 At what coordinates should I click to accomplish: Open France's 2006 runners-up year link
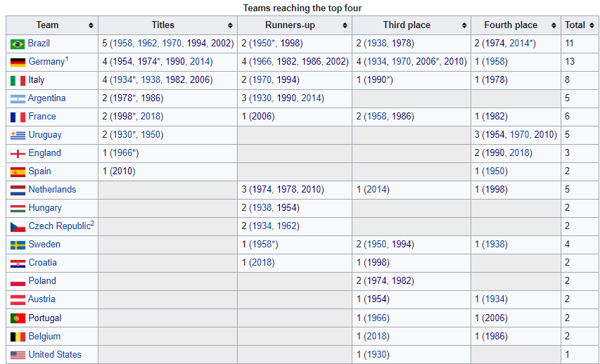tap(262, 116)
